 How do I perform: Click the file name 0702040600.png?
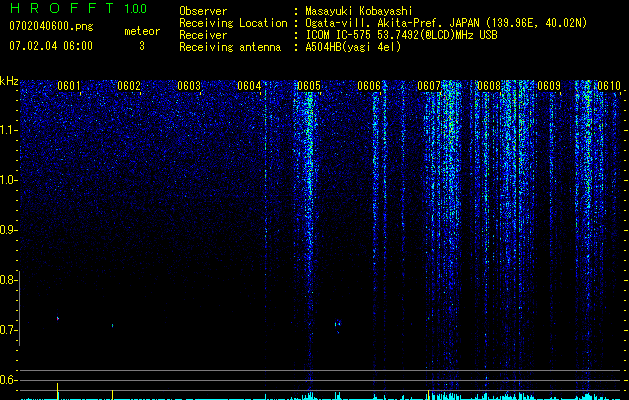51,27
